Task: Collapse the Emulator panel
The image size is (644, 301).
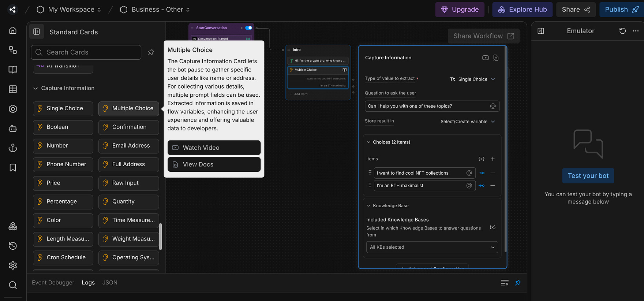Action: point(541,31)
